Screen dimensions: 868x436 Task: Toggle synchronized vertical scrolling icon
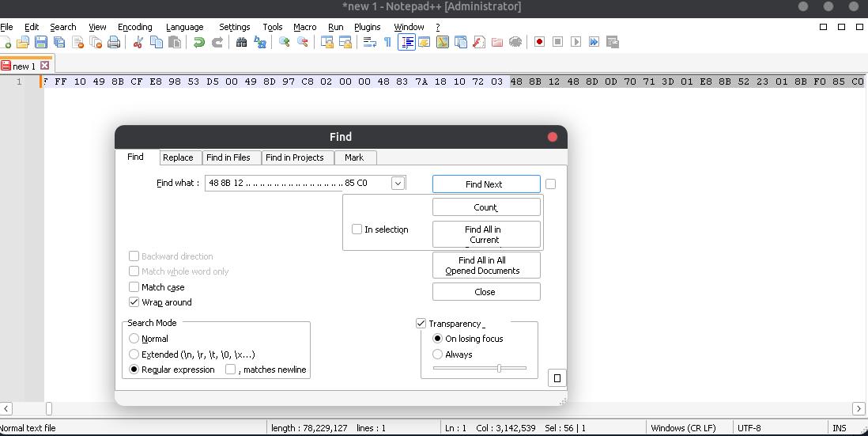click(327, 42)
